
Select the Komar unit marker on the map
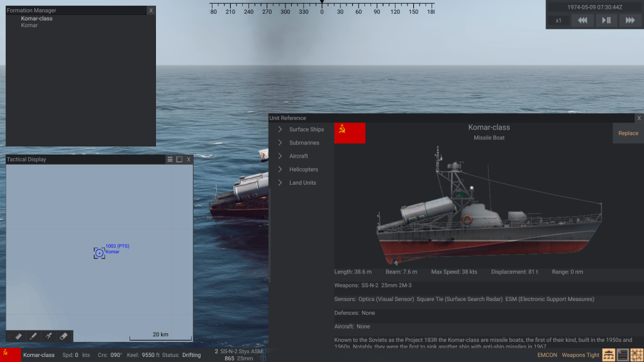pos(99,253)
